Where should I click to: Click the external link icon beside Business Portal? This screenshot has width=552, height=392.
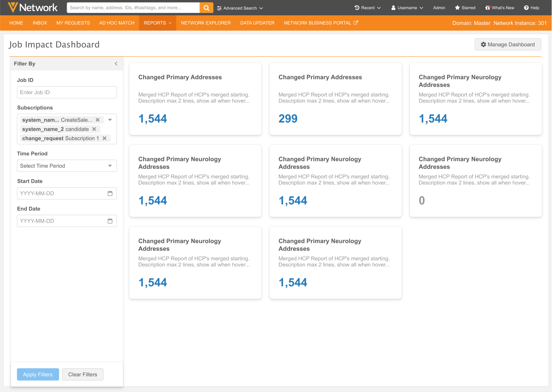tap(356, 23)
